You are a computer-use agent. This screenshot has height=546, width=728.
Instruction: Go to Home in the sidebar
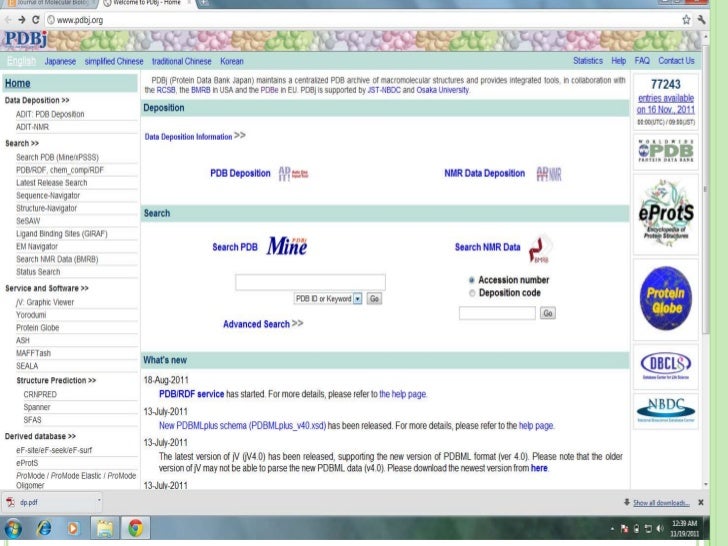tap(18, 83)
